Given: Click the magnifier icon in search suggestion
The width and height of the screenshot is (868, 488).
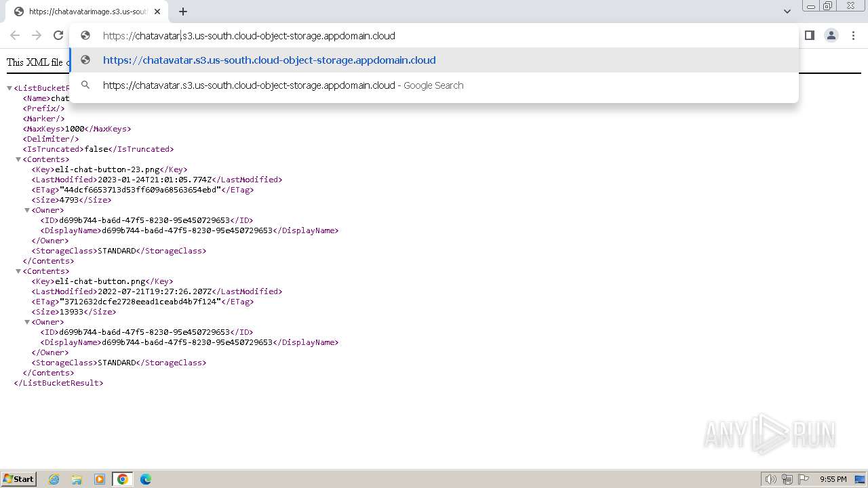Looking at the screenshot, I should [x=85, y=85].
